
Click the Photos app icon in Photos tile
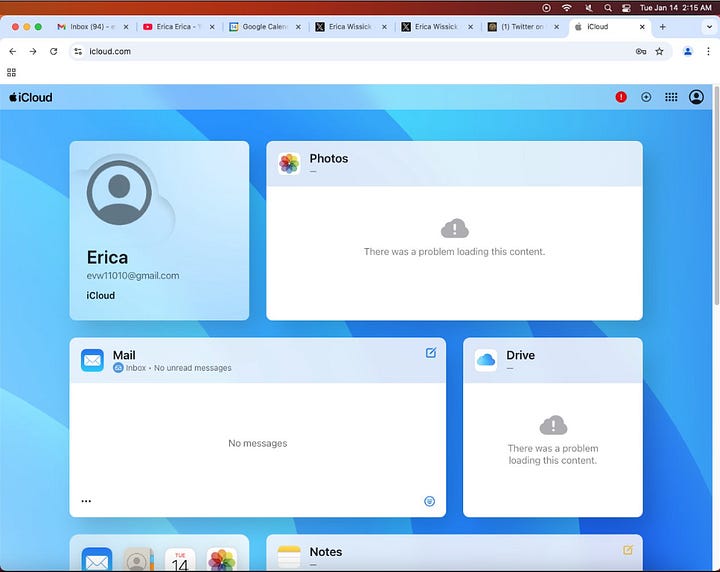coord(289,163)
